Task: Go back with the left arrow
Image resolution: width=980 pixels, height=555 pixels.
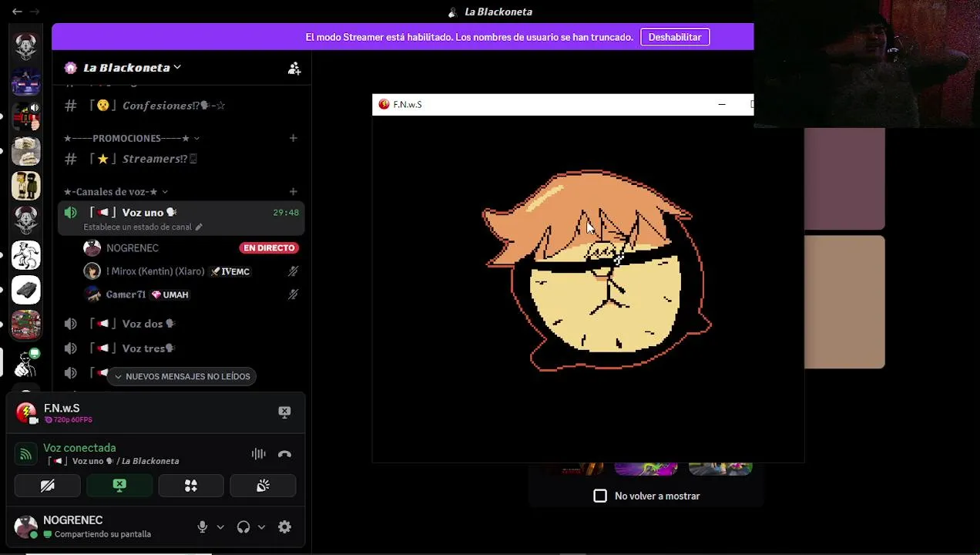Action: 17,12
